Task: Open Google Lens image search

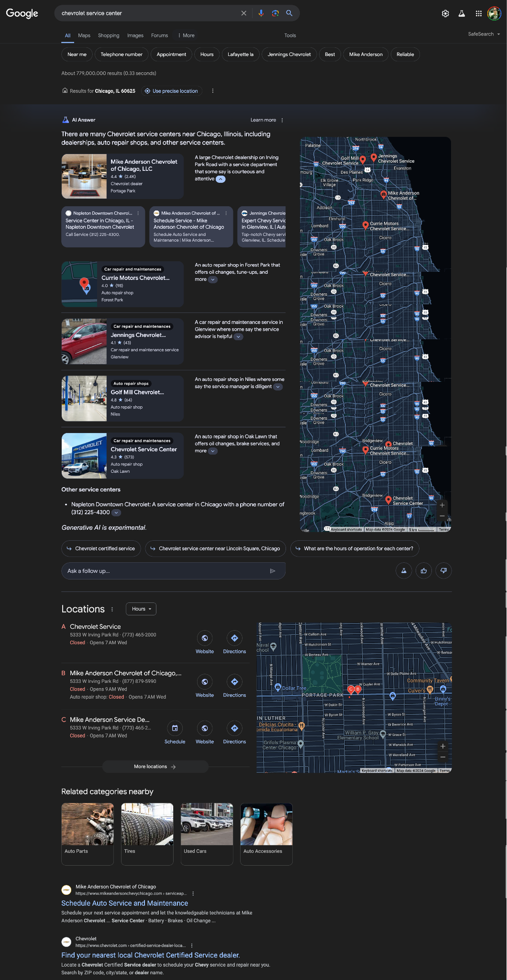Action: point(276,13)
